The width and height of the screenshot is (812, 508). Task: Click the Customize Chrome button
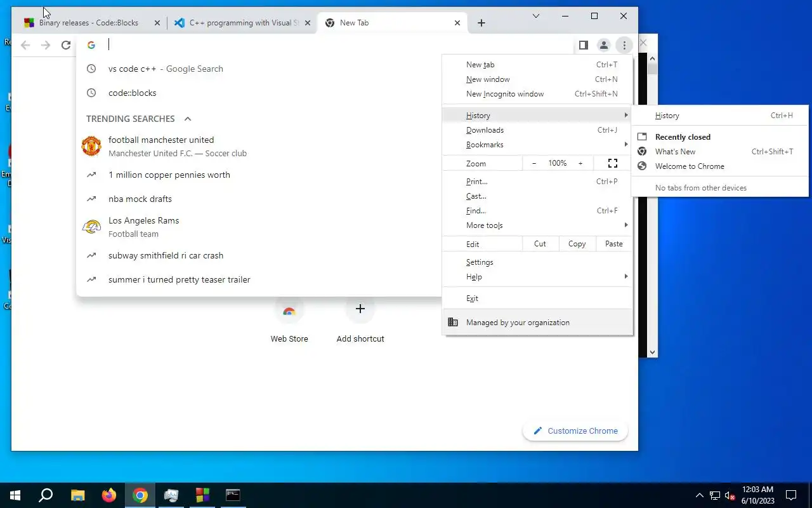(575, 431)
